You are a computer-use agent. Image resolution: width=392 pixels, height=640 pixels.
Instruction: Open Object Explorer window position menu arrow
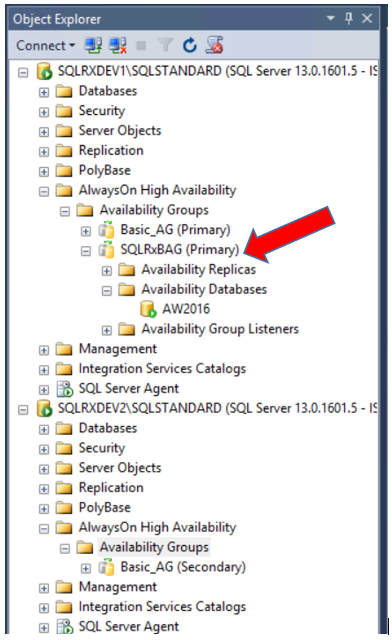tap(331, 18)
